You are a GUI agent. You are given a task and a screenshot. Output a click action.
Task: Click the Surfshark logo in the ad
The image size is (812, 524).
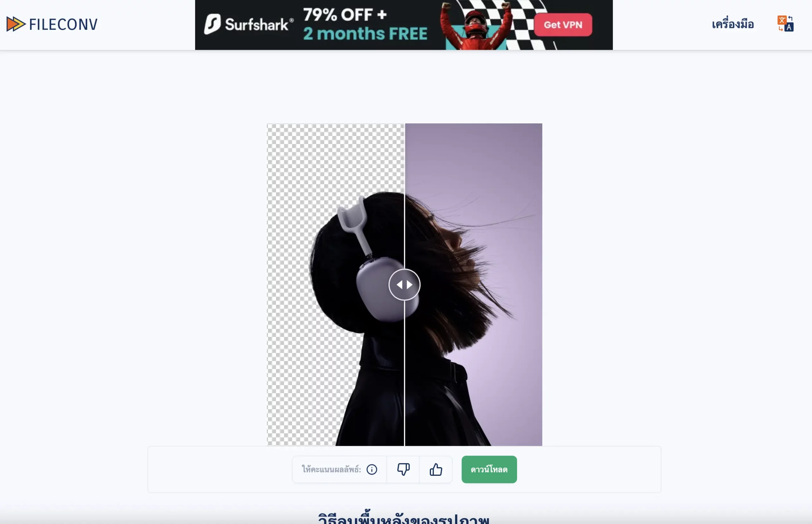tap(249, 24)
